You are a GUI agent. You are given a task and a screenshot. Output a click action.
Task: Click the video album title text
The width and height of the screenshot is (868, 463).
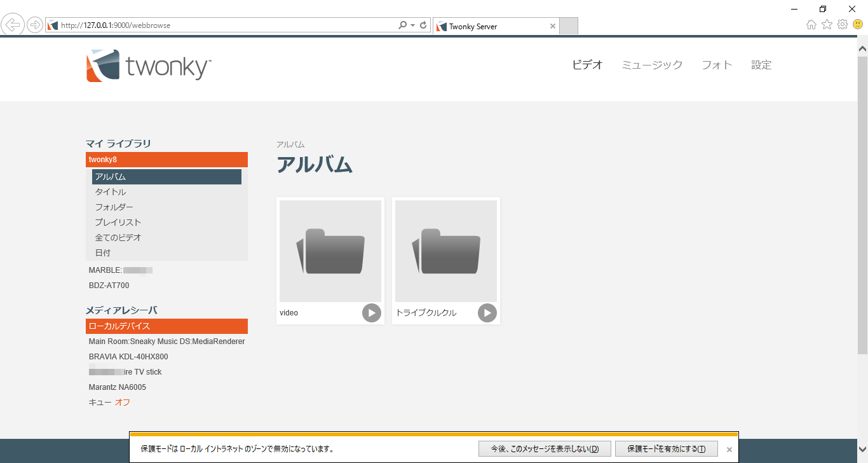coord(288,313)
